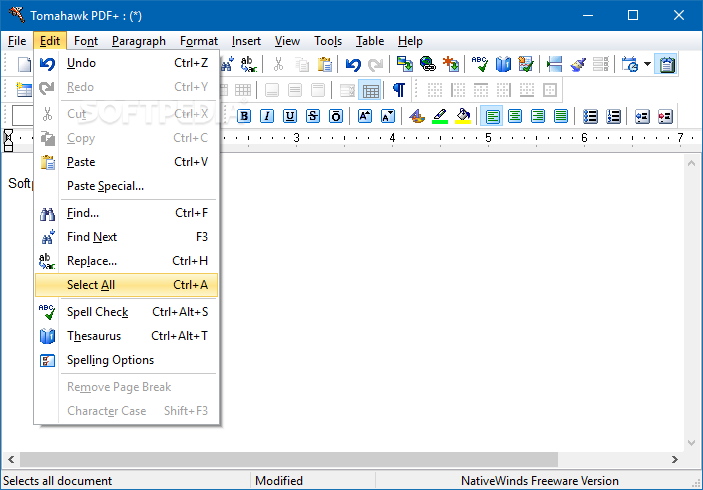Viewport: 703px width, 490px height.
Task: Choose Spell Check in the Edit menu
Action: (x=126, y=312)
